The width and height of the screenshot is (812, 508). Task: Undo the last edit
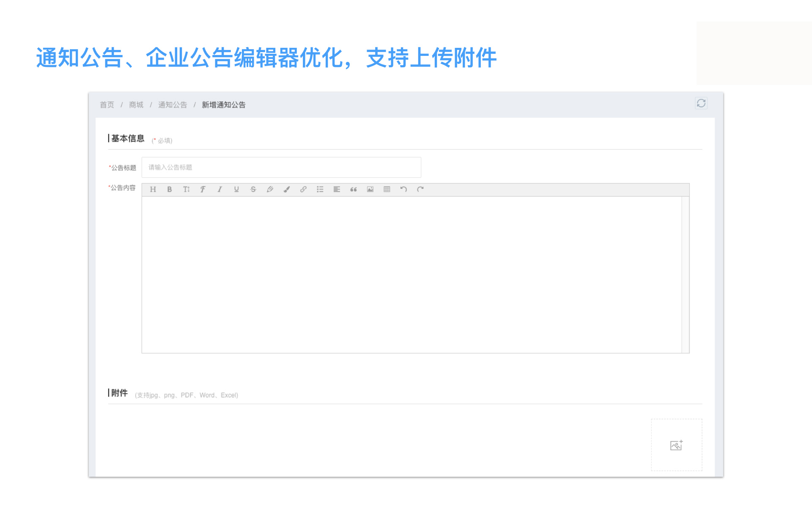(403, 189)
